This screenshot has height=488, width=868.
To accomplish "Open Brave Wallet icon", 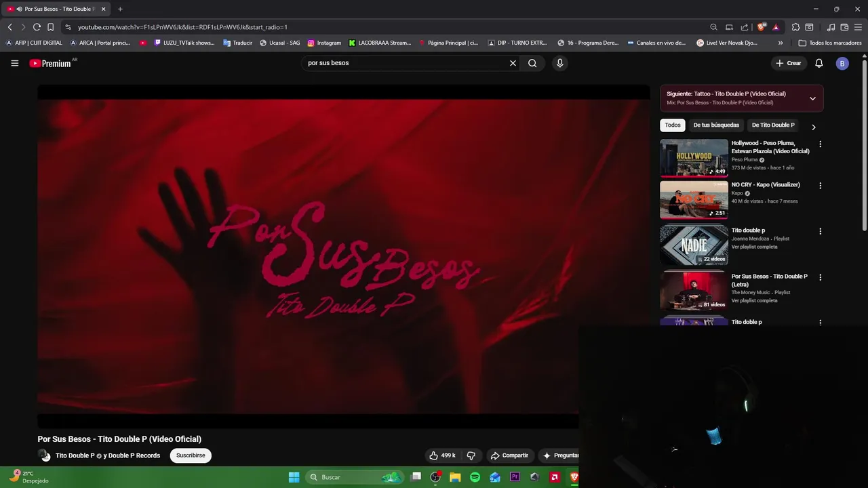I will pyautogui.click(x=844, y=27).
